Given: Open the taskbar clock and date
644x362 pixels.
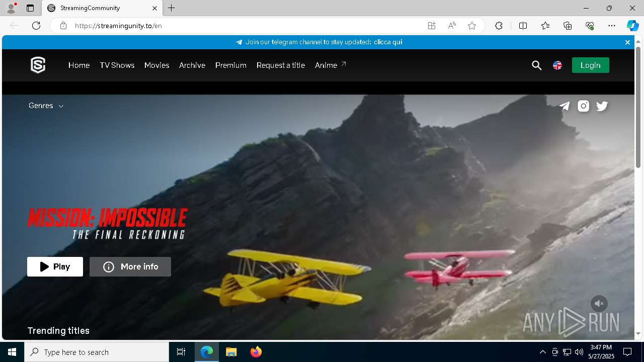Looking at the screenshot, I should (602, 352).
